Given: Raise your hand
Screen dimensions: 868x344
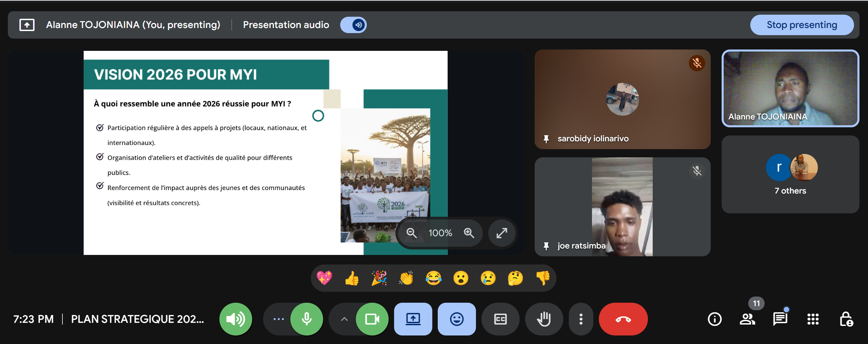Looking at the screenshot, I should 544,319.
